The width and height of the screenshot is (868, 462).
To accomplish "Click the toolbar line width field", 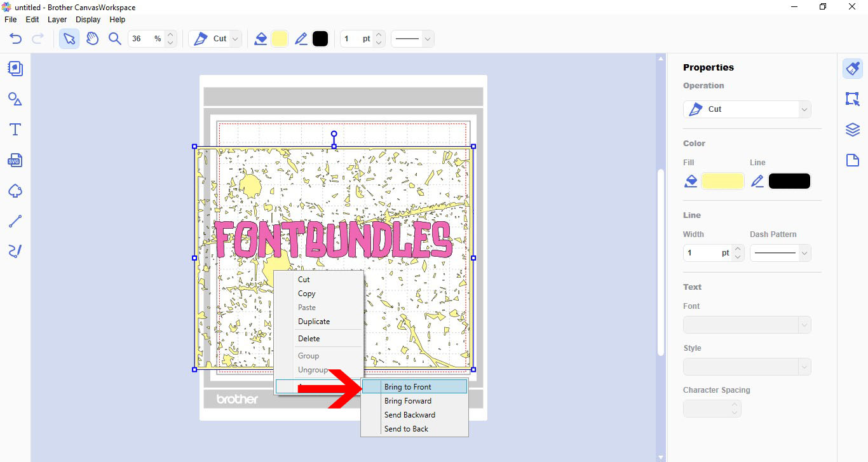I will tap(356, 39).
